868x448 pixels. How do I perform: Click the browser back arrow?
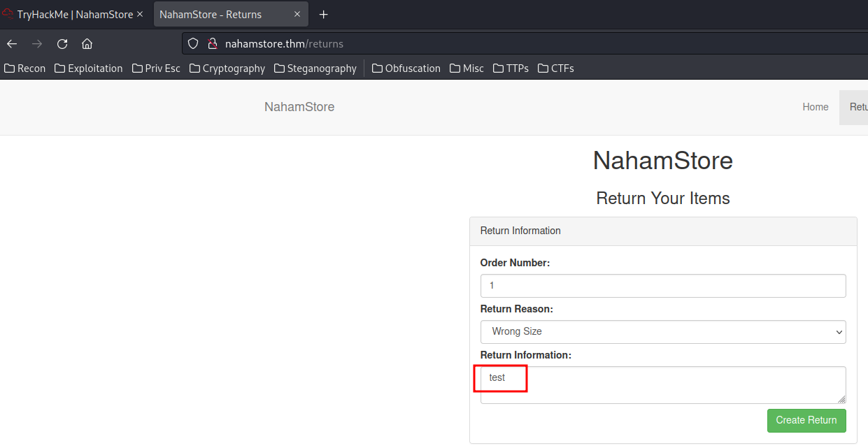tap(12, 43)
